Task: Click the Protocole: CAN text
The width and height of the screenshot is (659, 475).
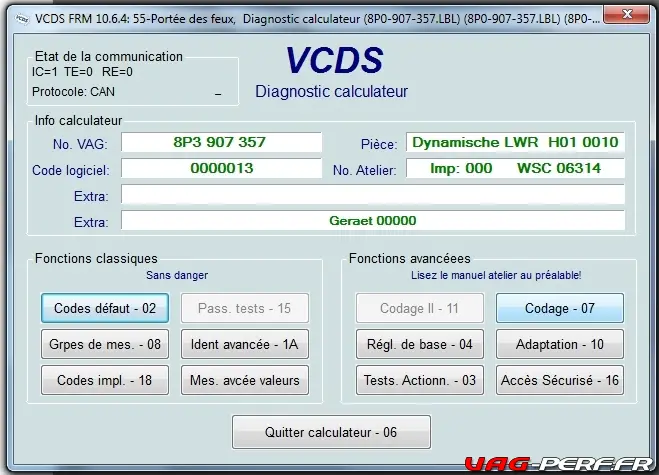Action: click(x=73, y=92)
